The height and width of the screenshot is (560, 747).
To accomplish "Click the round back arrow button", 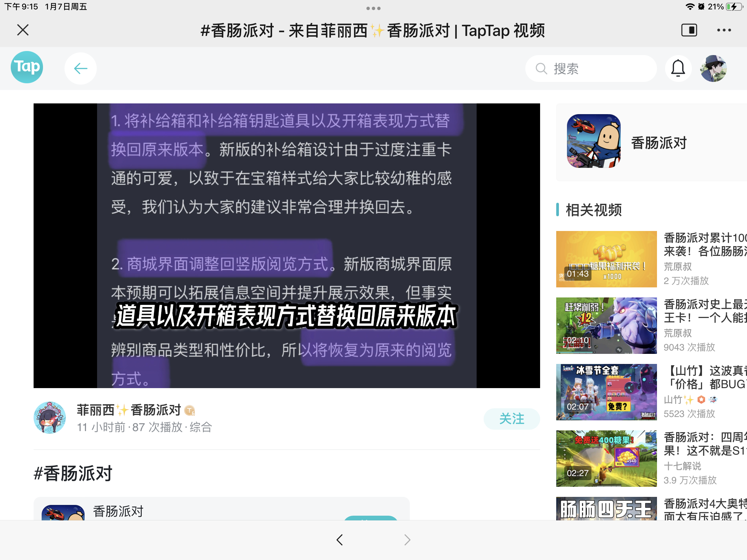I will 80,68.
